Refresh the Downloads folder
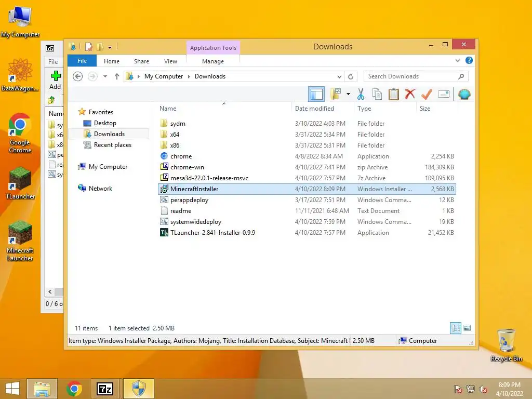 point(351,76)
